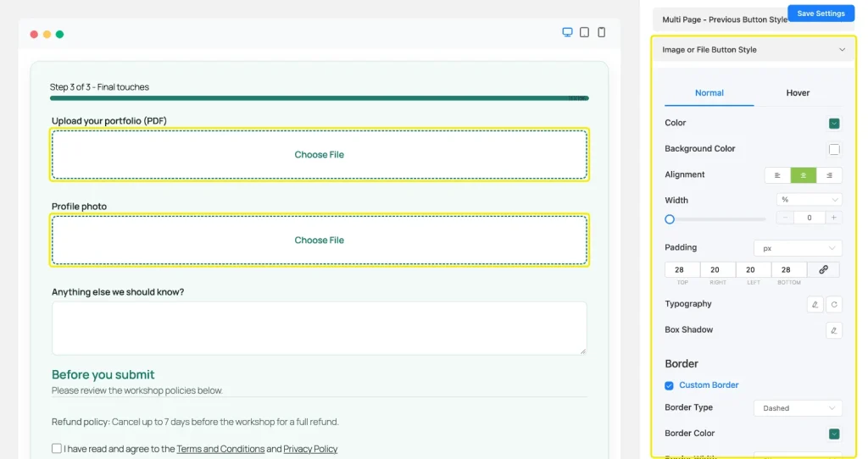868x459 pixels.
Task: Open the Border Type dropdown
Action: (798, 408)
